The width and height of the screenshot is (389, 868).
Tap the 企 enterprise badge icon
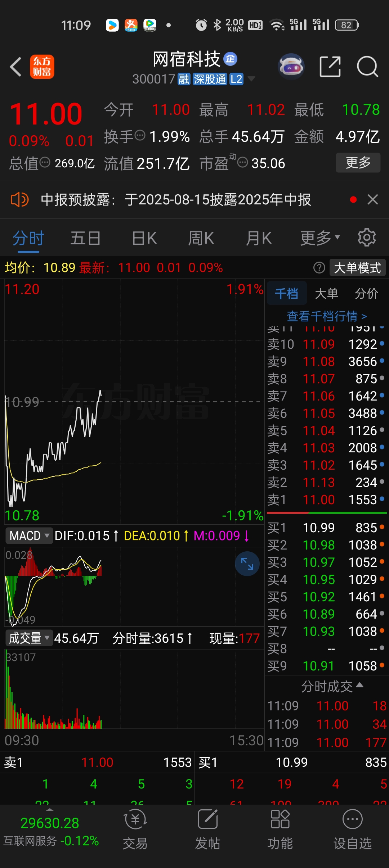click(x=231, y=59)
